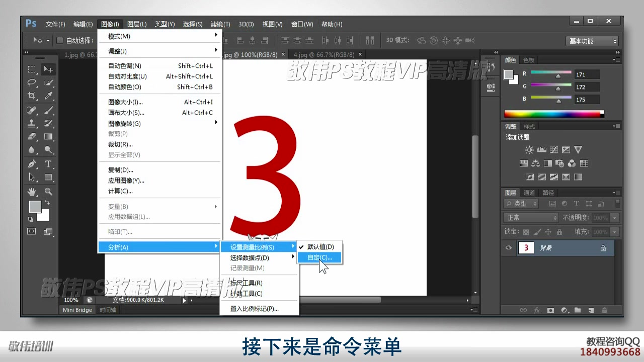The image size is (644, 362).
Task: Add Color Balance adjustment
Action: coord(535,163)
